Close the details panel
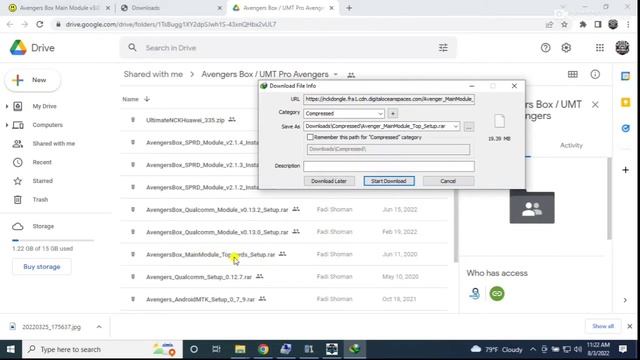The height and width of the screenshot is (360, 640). coord(595,105)
